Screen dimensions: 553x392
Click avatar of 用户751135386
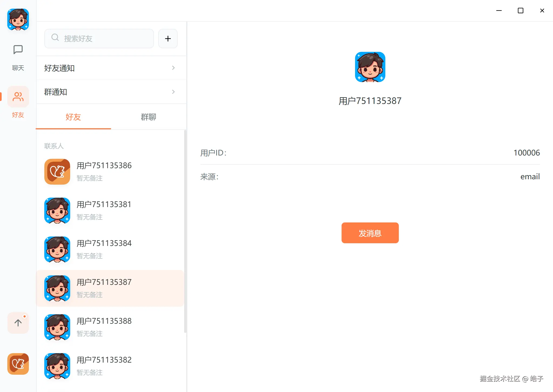[x=57, y=171]
